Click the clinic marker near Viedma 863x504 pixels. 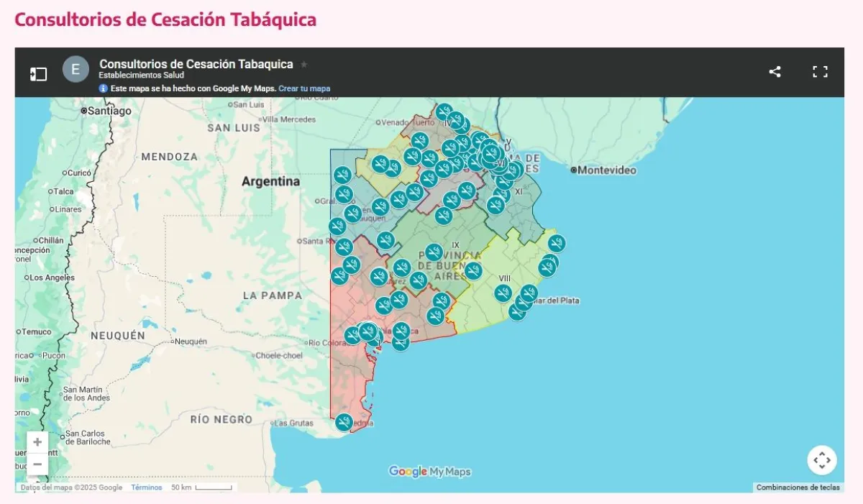pos(344,421)
